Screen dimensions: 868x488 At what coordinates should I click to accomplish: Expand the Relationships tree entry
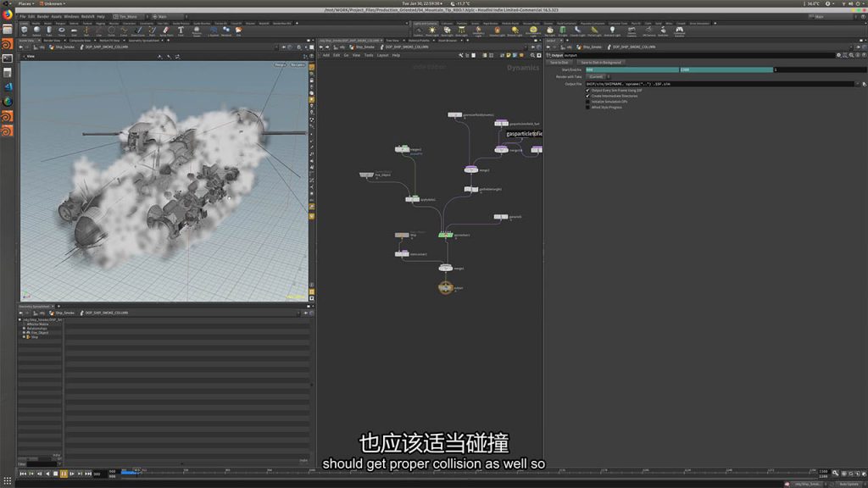(24, 328)
